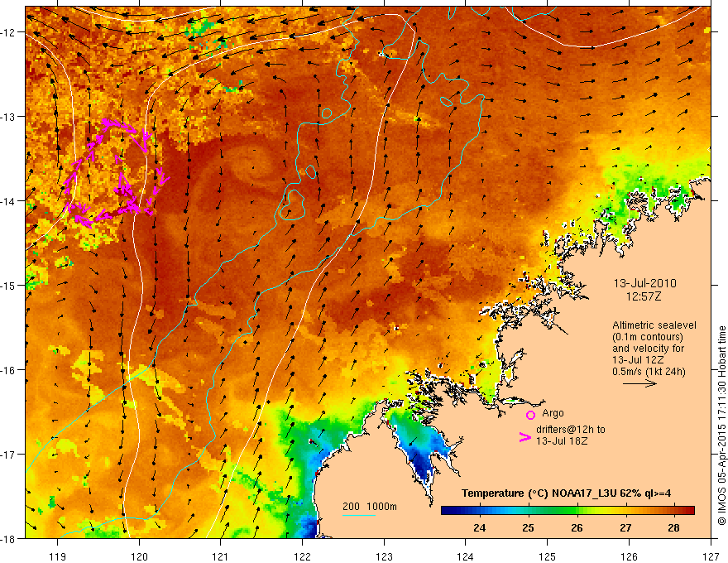Image resolution: width=728 pixels, height=563 pixels.
Task: Click the latitude axis label -12
Action: coord(7,32)
